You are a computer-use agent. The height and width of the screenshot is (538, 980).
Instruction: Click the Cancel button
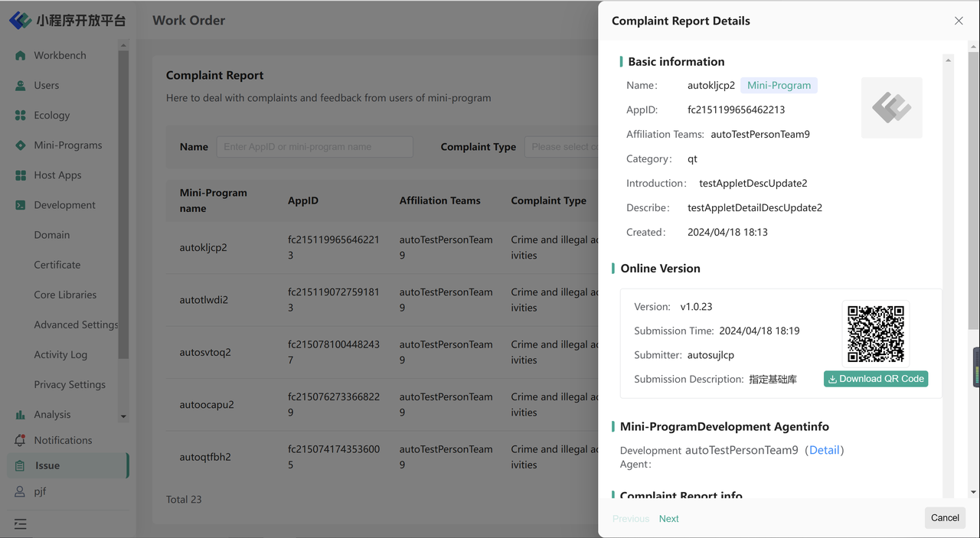click(945, 518)
